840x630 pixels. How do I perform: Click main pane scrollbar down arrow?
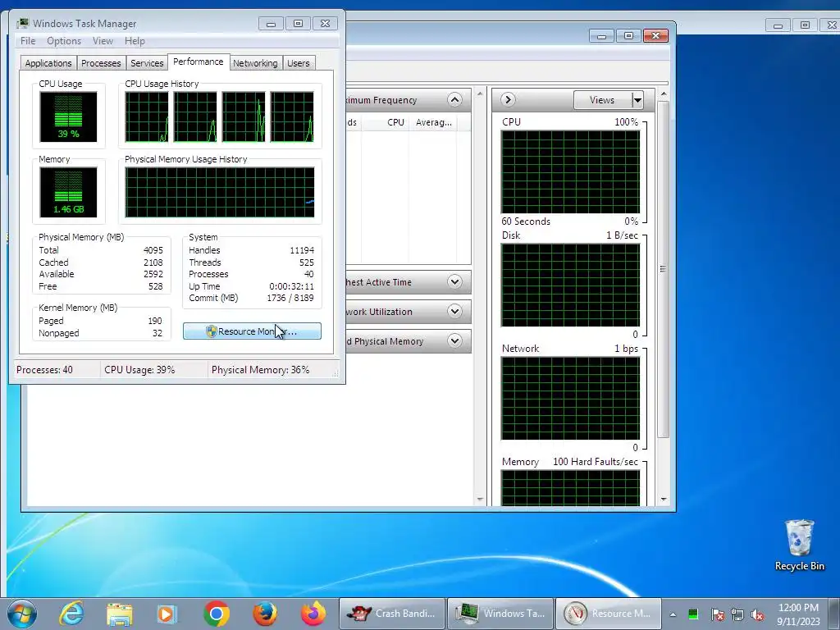pyautogui.click(x=479, y=500)
